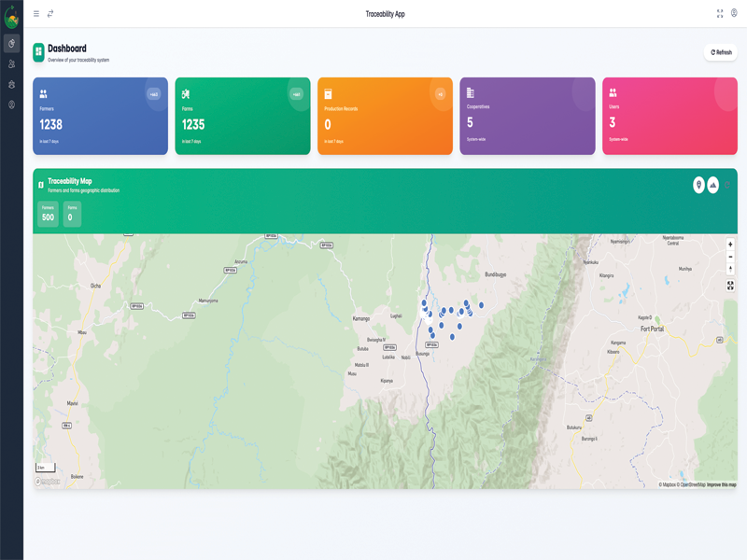Reload the Traceability Map with the refresh icon

click(x=727, y=186)
